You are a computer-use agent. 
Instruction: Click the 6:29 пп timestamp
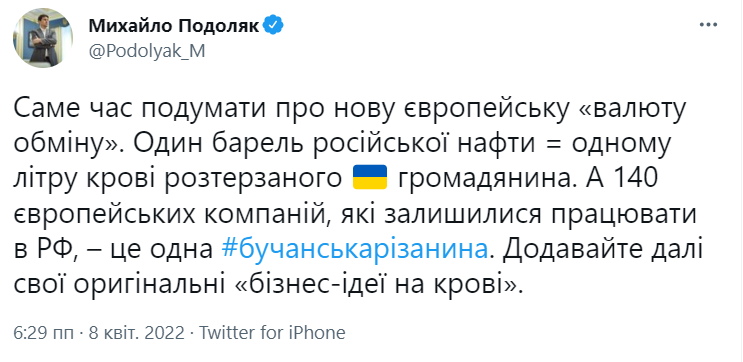pyautogui.click(x=43, y=333)
